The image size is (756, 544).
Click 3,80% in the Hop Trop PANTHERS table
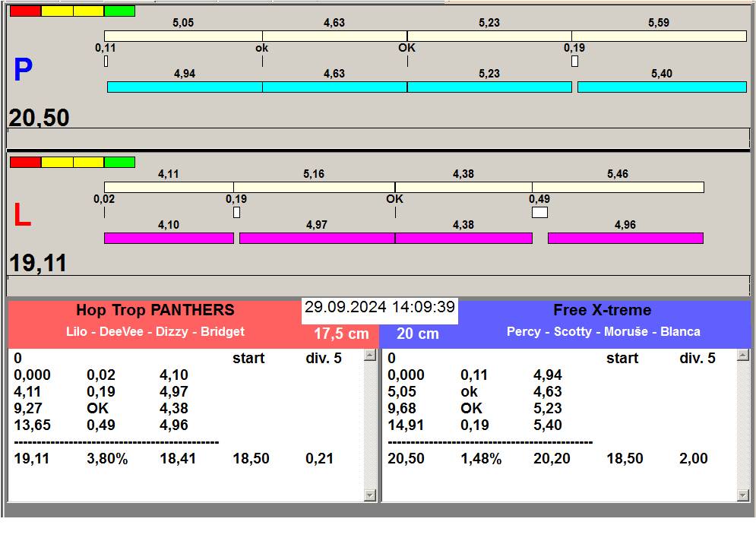coord(107,459)
